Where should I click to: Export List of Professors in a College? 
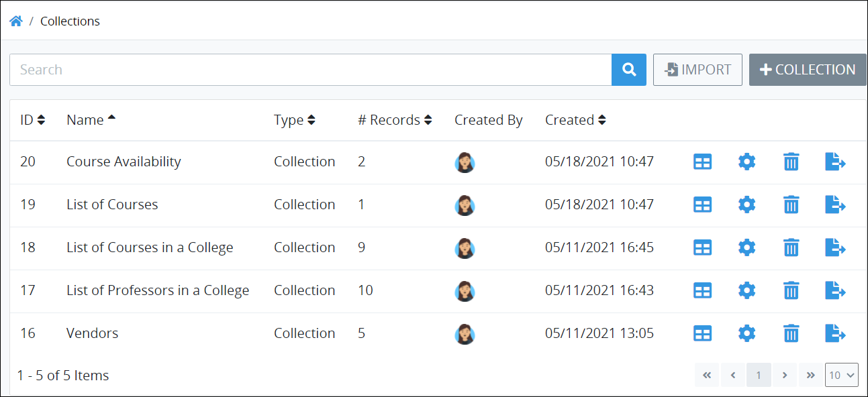[835, 290]
